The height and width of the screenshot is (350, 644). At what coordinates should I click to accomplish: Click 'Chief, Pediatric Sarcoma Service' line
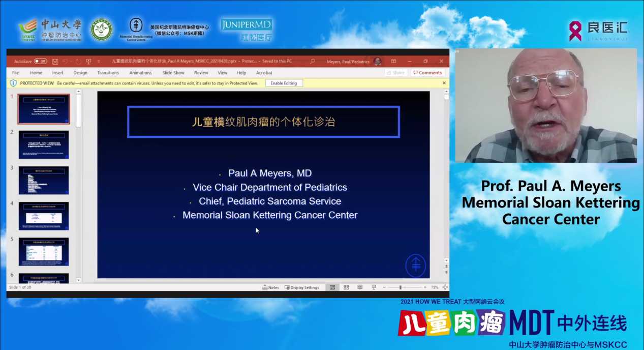(270, 201)
